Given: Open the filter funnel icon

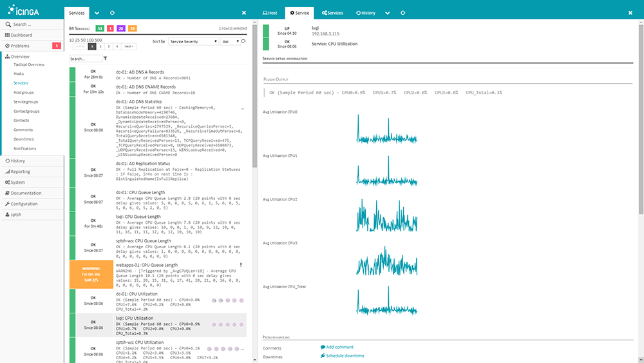Looking at the screenshot, I should point(106,59).
